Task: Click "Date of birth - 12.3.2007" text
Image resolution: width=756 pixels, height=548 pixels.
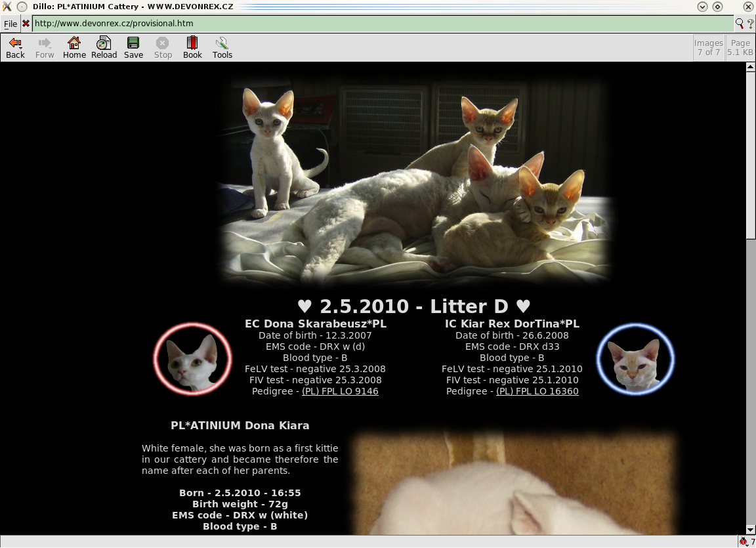Action: (x=315, y=335)
